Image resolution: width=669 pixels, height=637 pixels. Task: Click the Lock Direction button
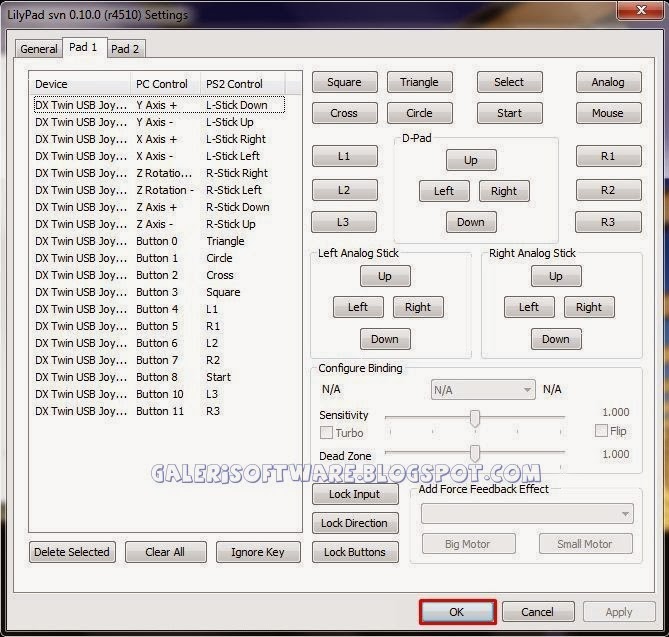coord(355,523)
